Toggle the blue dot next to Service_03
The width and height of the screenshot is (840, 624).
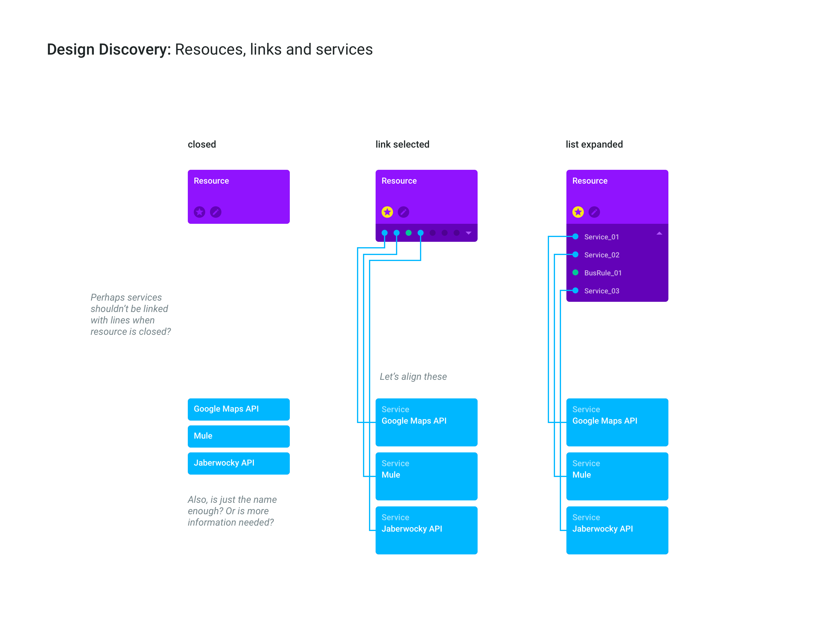click(575, 290)
